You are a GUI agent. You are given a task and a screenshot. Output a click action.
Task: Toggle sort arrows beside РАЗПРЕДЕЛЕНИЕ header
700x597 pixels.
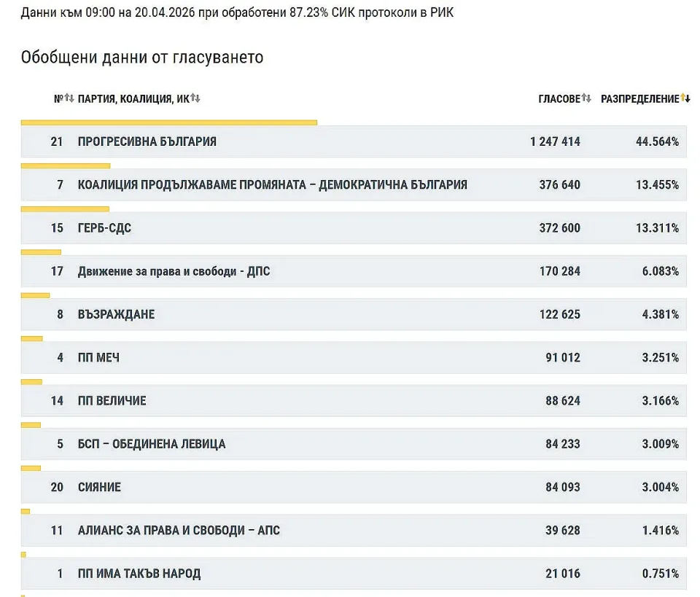tap(685, 98)
